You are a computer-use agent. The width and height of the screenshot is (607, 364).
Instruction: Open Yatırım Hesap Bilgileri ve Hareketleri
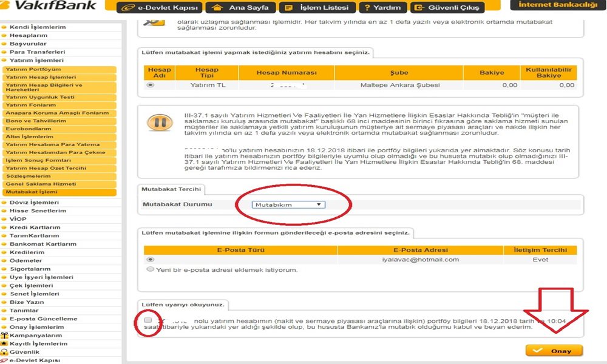[59, 87]
